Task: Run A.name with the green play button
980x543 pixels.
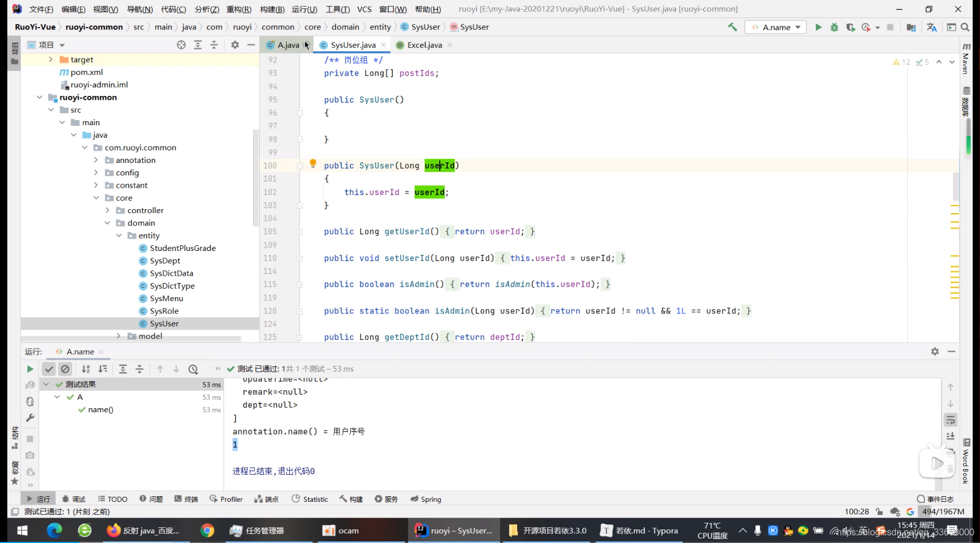Action: pyautogui.click(x=818, y=27)
